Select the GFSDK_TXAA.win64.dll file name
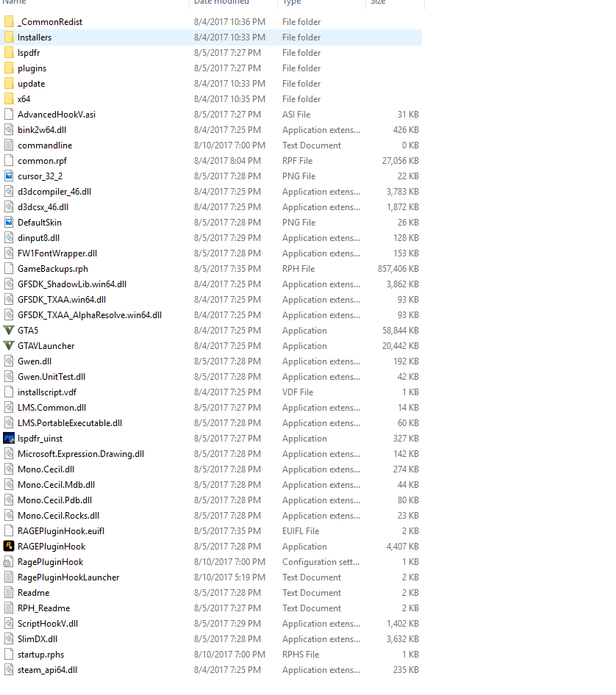Image resolution: width=616 pixels, height=695 pixels. [62, 300]
